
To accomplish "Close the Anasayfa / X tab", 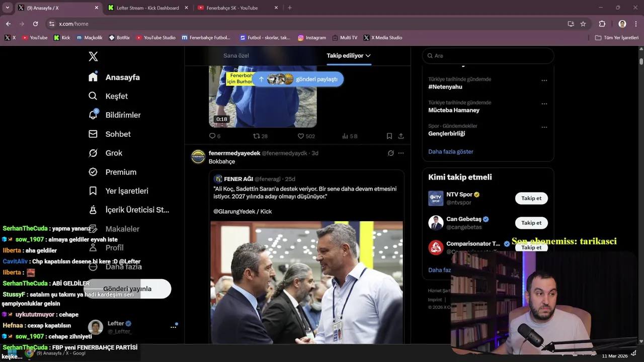I will point(97,8).
